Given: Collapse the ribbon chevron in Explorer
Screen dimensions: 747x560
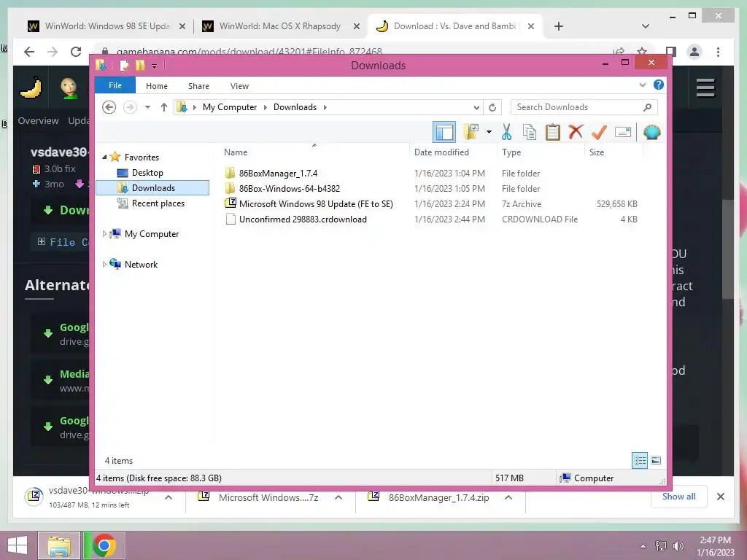Looking at the screenshot, I should click(x=642, y=85).
